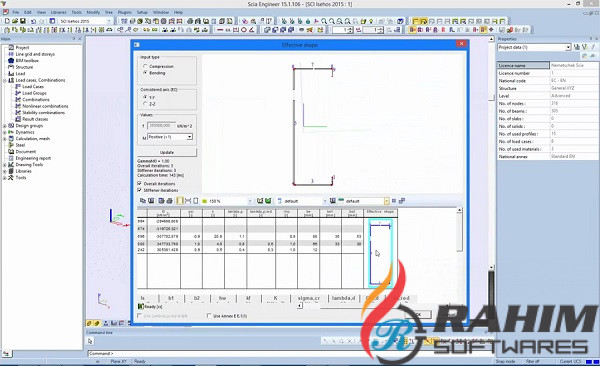Click the BIM toolbox tree icon
Screen dimensions: 600x366
pos(11,60)
